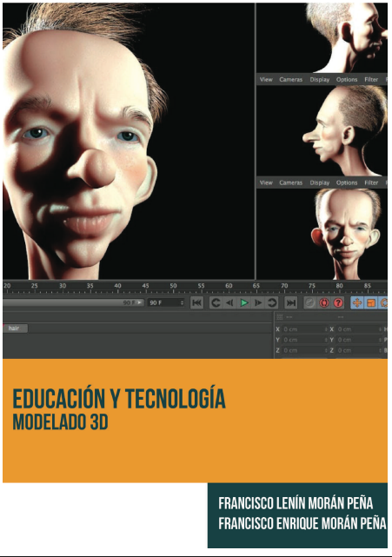Open Filter menu in upper right viewport
This screenshot has width=392, height=557.
click(x=371, y=80)
